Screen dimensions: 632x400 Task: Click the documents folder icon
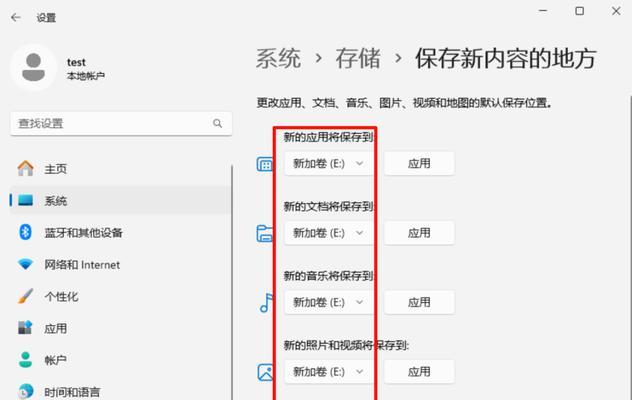point(265,233)
